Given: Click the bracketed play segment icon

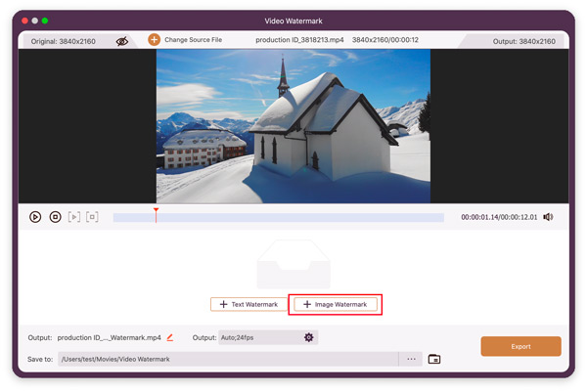Looking at the screenshot, I should (x=74, y=217).
